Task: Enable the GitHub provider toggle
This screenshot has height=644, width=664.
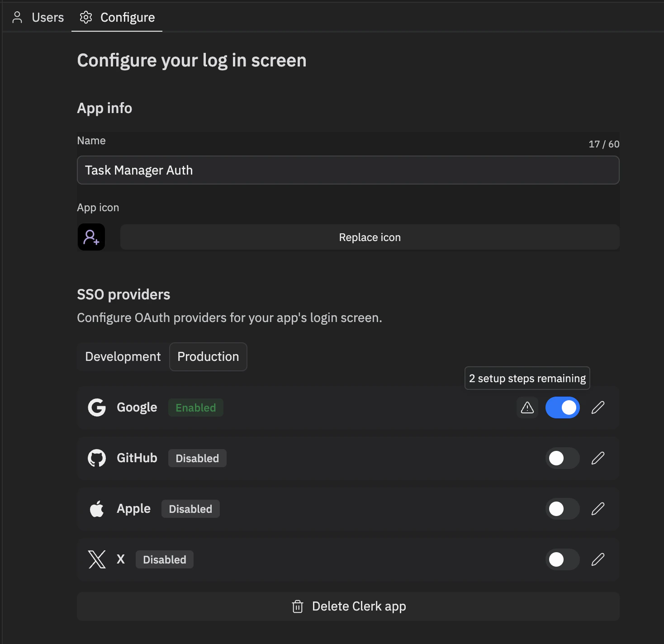Action: pos(562,458)
